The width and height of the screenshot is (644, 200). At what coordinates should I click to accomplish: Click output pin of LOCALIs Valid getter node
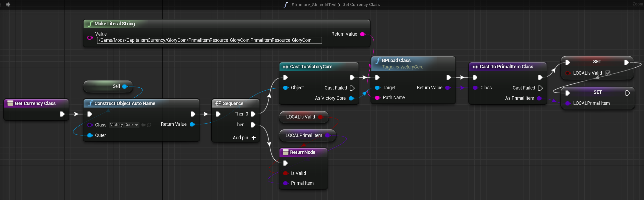321,117
